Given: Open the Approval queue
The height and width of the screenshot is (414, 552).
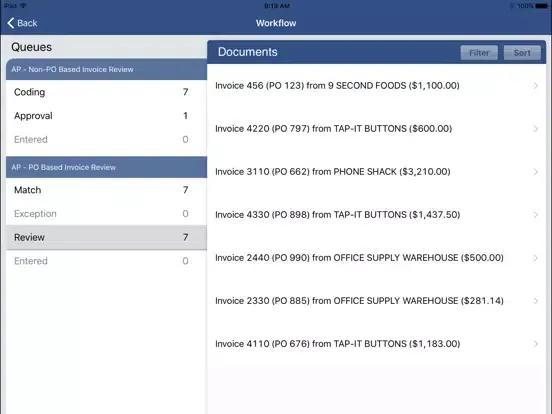Looking at the screenshot, I should point(106,116).
